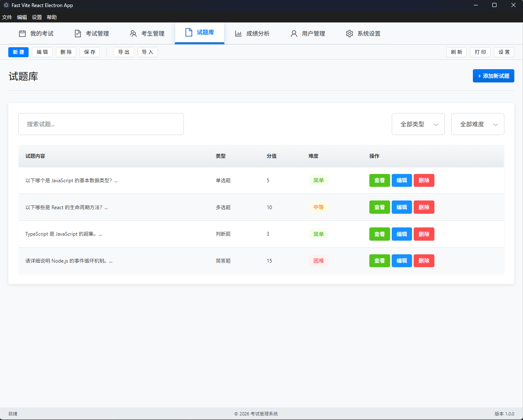Delete the Node.js 事件循环机制 question
Screen dimensions: 523x420
(424, 261)
